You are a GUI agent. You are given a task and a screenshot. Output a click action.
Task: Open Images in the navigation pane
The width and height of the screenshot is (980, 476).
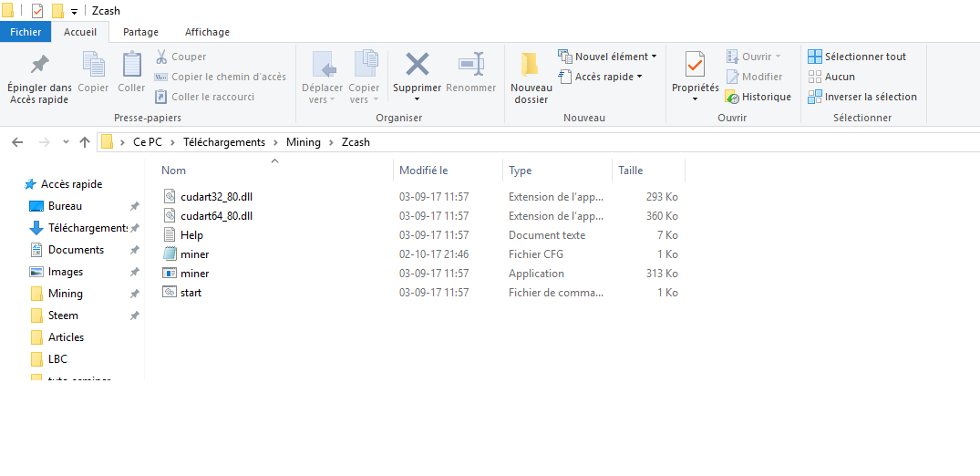pos(66,272)
